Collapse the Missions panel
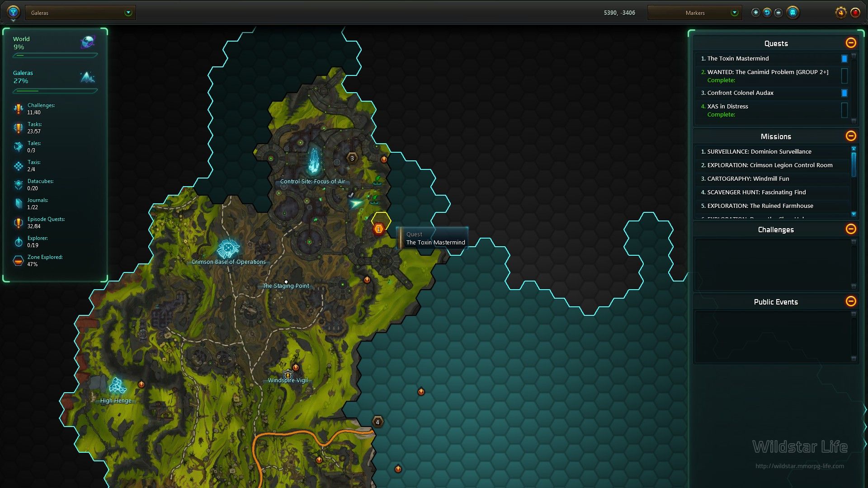 tap(851, 136)
